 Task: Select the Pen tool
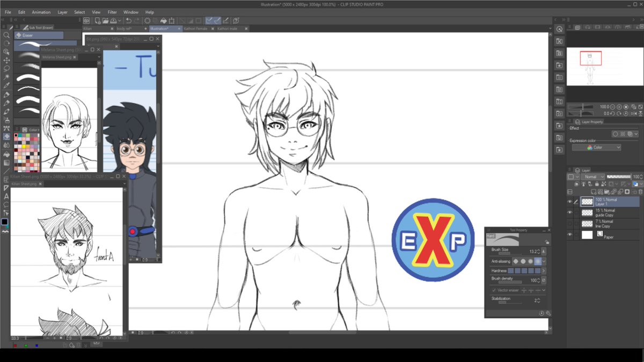[x=6, y=94]
